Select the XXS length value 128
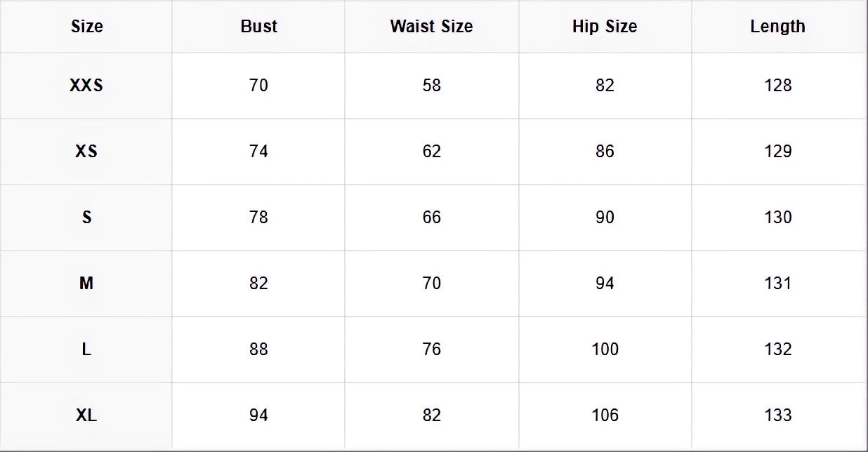The width and height of the screenshot is (868, 452). click(x=777, y=86)
